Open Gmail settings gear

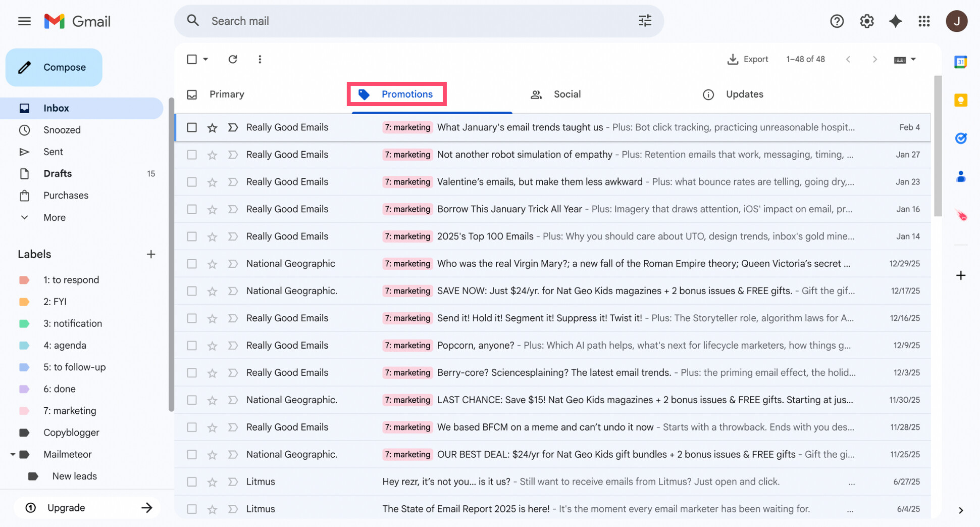(866, 21)
